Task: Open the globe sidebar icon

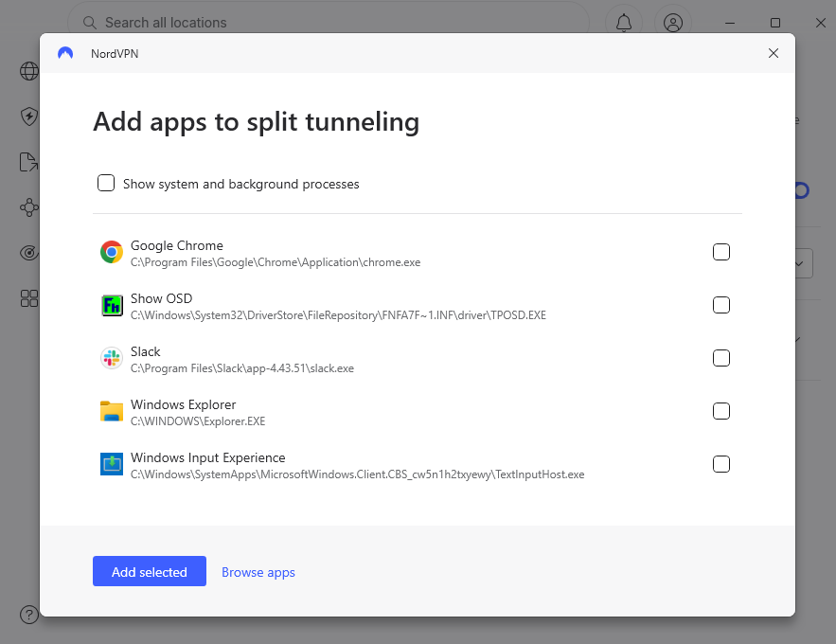Action: tap(29, 71)
